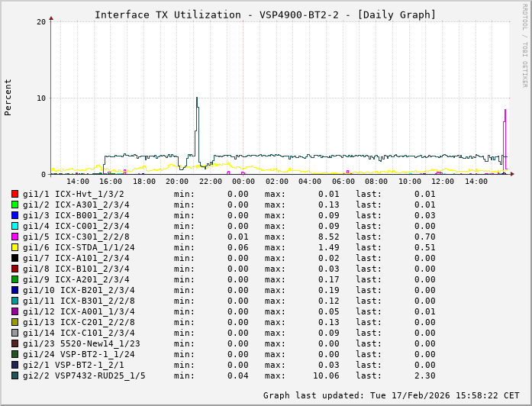Click the legend text gi1/5 ICX-C301_2/2/8

(x=76, y=237)
